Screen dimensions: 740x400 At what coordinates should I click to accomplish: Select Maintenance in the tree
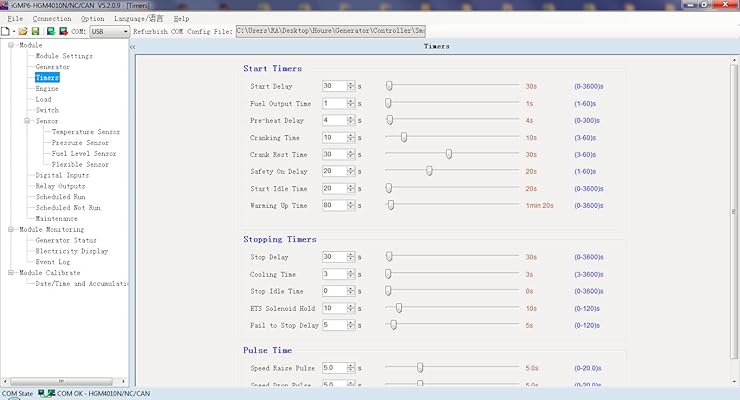click(x=56, y=219)
